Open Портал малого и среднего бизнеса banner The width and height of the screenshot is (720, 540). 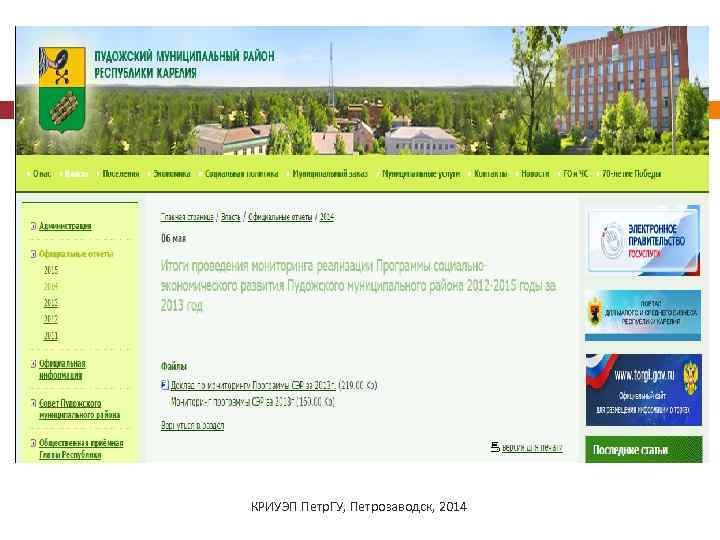(643, 315)
